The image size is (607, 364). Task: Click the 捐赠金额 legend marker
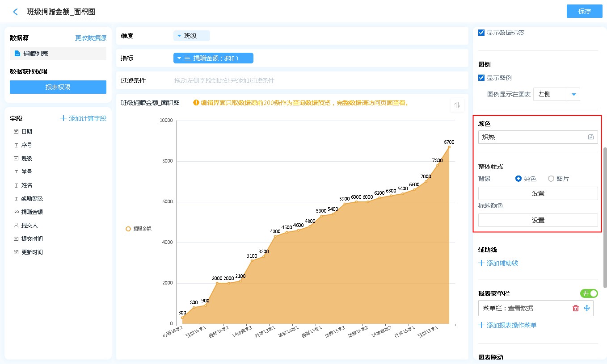pyautogui.click(x=128, y=229)
